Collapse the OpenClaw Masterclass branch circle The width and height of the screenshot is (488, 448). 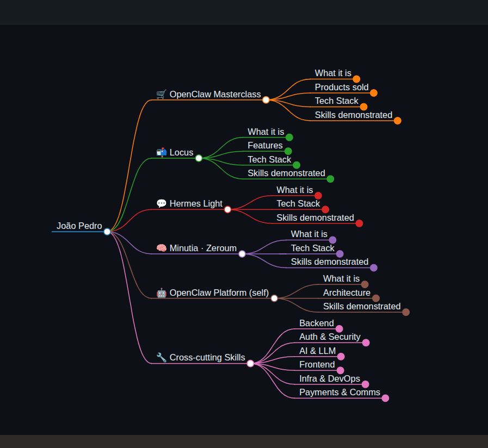coord(266,100)
